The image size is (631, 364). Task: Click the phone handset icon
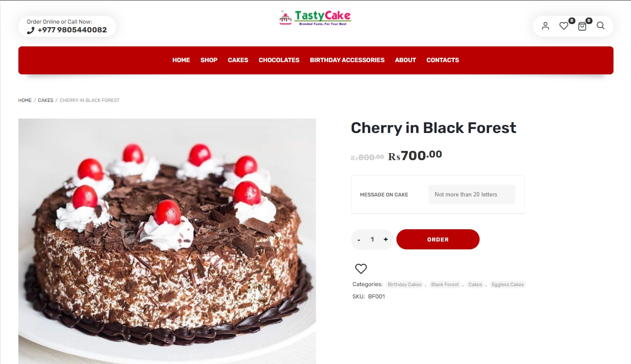[31, 30]
